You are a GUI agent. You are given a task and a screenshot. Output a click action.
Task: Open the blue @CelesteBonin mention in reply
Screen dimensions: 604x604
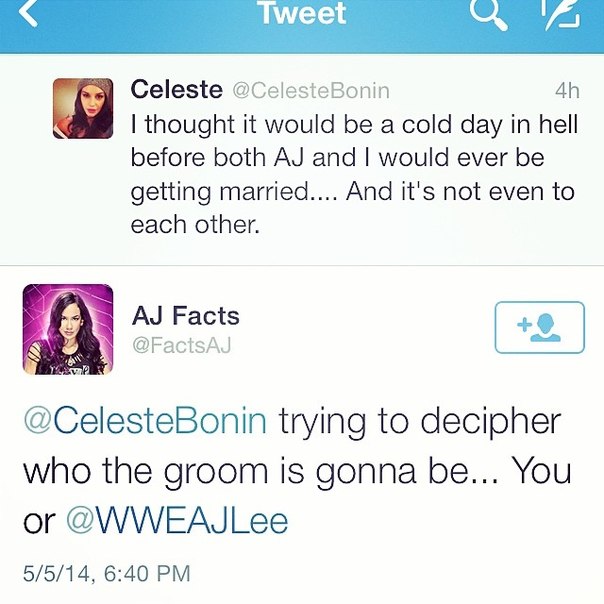[144, 421]
